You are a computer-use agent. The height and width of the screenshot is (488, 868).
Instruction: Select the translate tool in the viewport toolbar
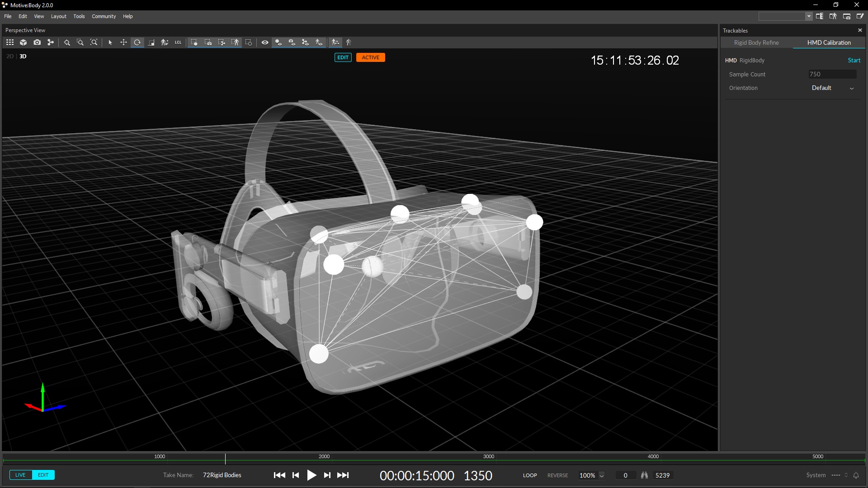tap(123, 42)
